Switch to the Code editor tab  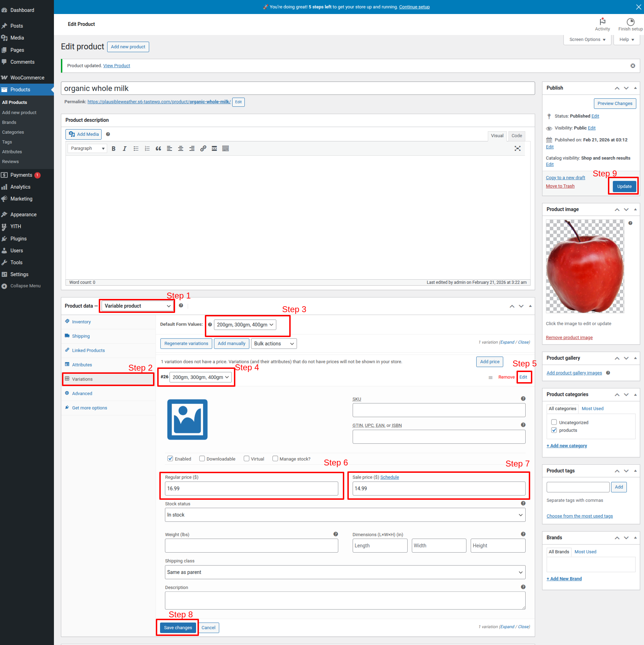[x=517, y=136]
